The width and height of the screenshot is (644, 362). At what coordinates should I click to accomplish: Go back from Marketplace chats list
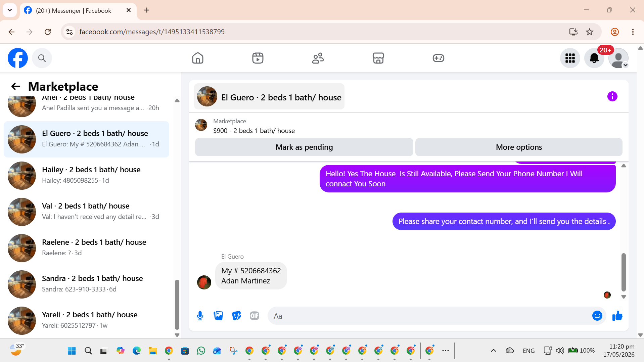[16, 87]
